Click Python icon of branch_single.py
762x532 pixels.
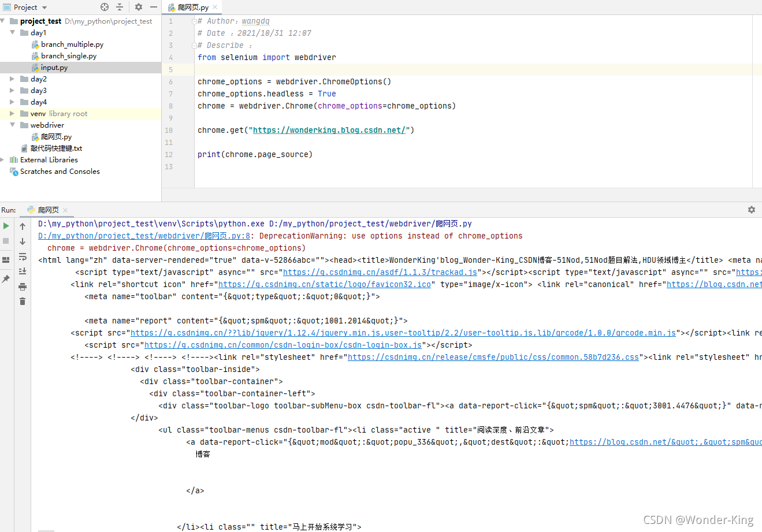click(35, 56)
